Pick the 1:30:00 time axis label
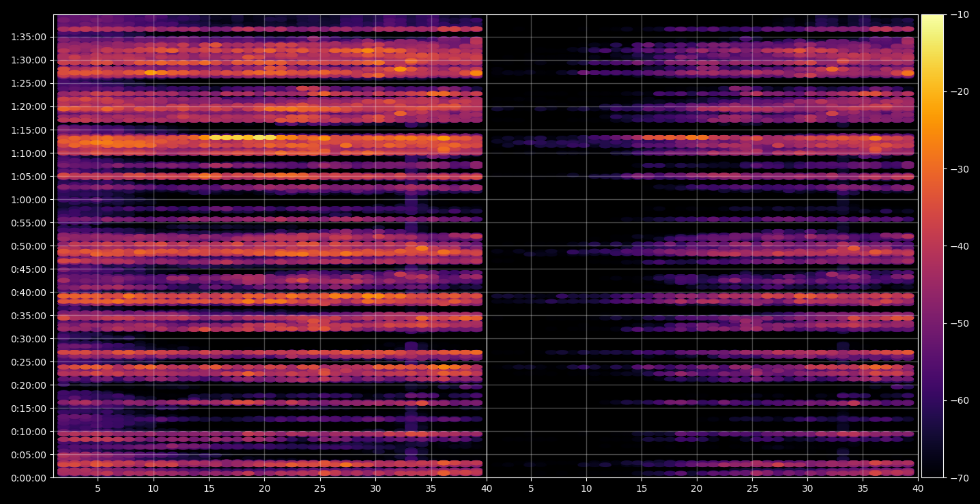980x504 pixels. pyautogui.click(x=29, y=60)
